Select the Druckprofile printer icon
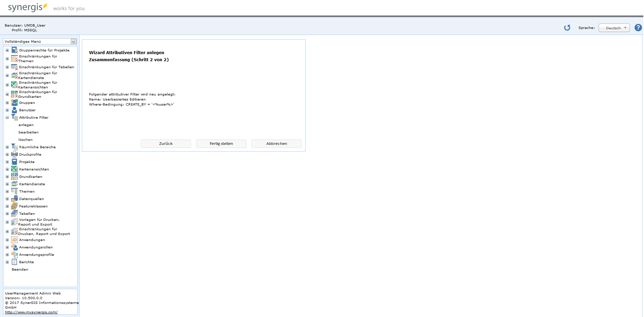The image size is (644, 317). [14, 154]
